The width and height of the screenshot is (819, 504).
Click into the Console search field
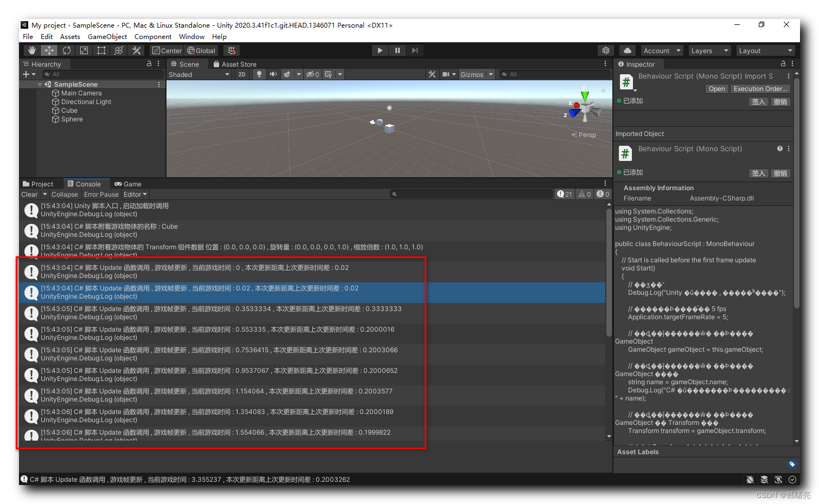(472, 194)
